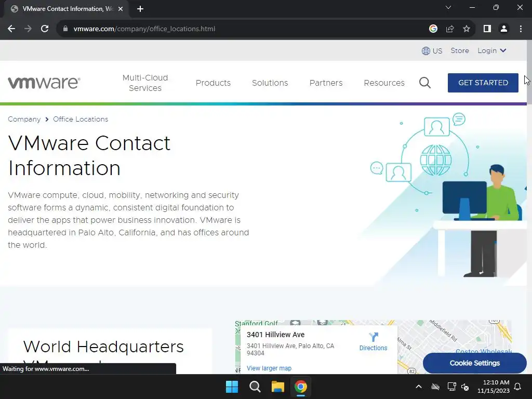This screenshot has width=532, height=399.
Task: Click the World Headquarters heading
Action: click(103, 347)
